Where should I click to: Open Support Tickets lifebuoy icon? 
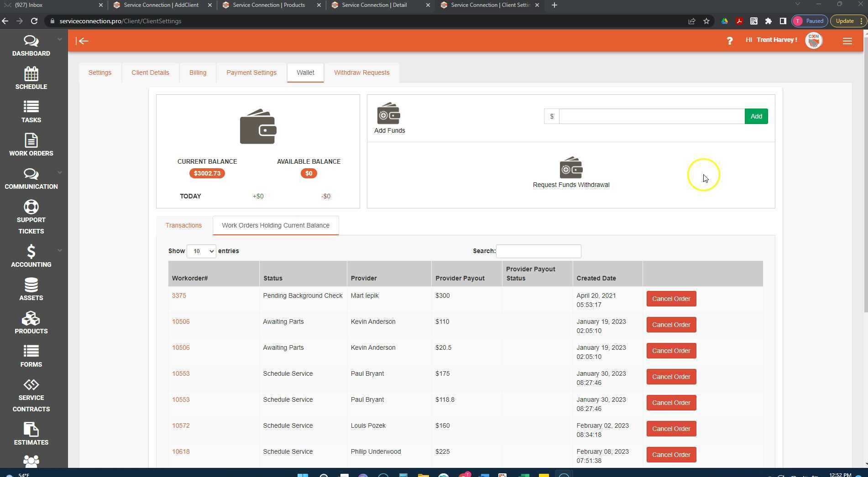[x=31, y=207]
